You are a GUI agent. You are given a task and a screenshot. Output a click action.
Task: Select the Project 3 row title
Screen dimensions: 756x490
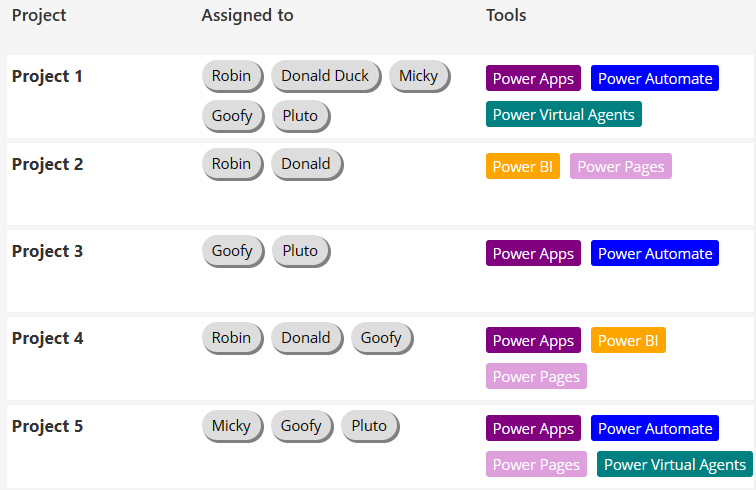click(x=47, y=251)
